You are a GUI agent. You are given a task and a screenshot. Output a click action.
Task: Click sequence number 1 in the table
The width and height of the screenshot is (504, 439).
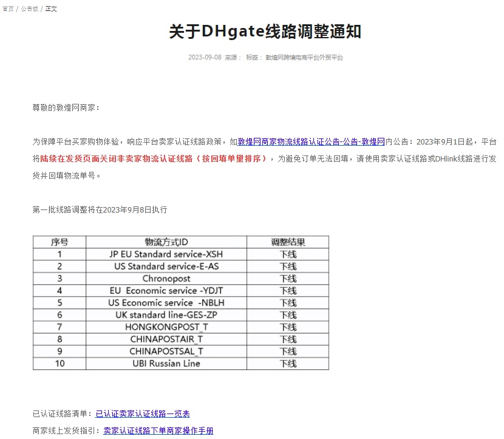pyautogui.click(x=60, y=254)
